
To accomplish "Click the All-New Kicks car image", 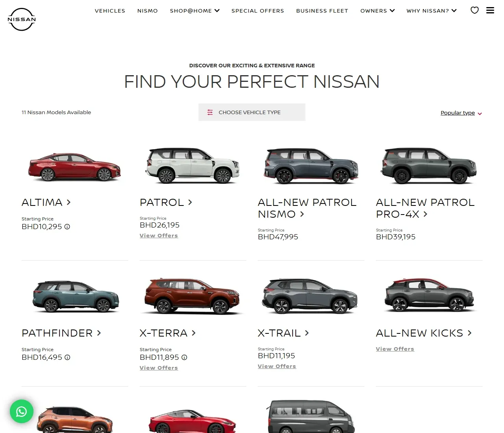I will [430, 294].
